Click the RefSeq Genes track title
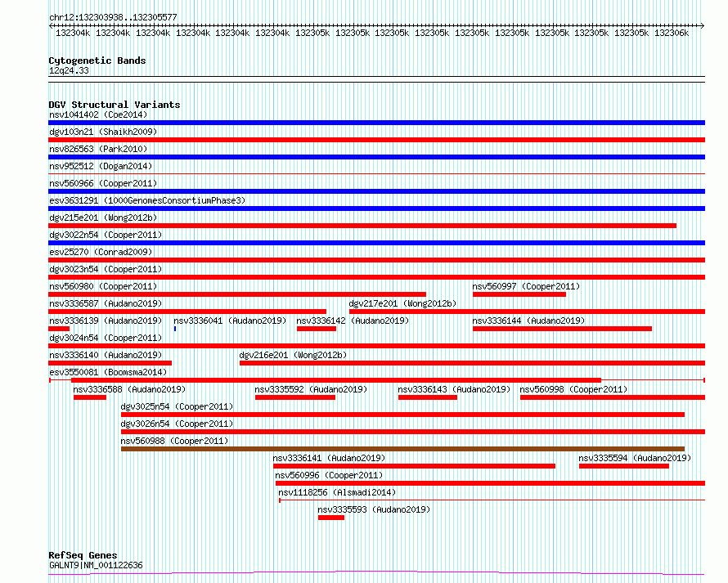Image resolution: width=728 pixels, height=583 pixels. (x=83, y=555)
